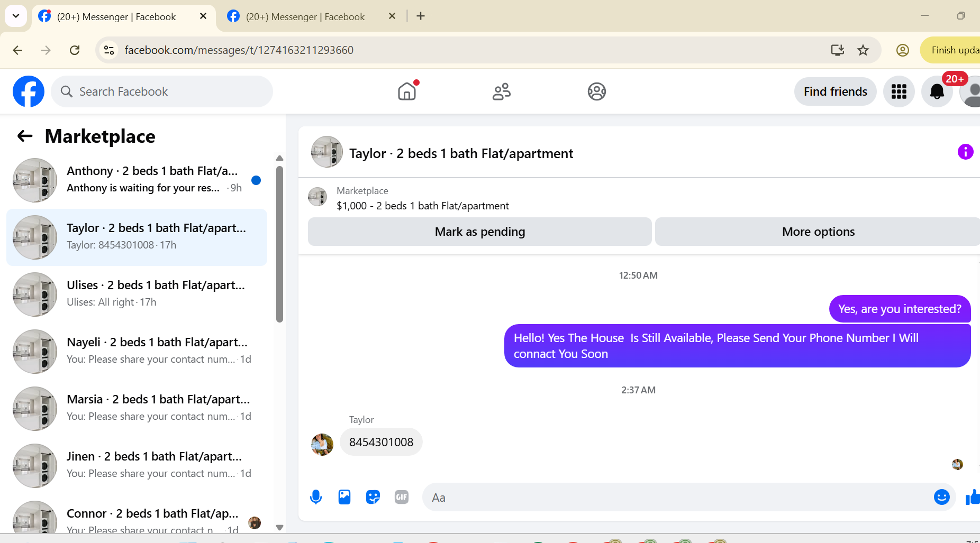The height and width of the screenshot is (543, 980).
Task: Click the Finish update button
Action: click(951, 50)
